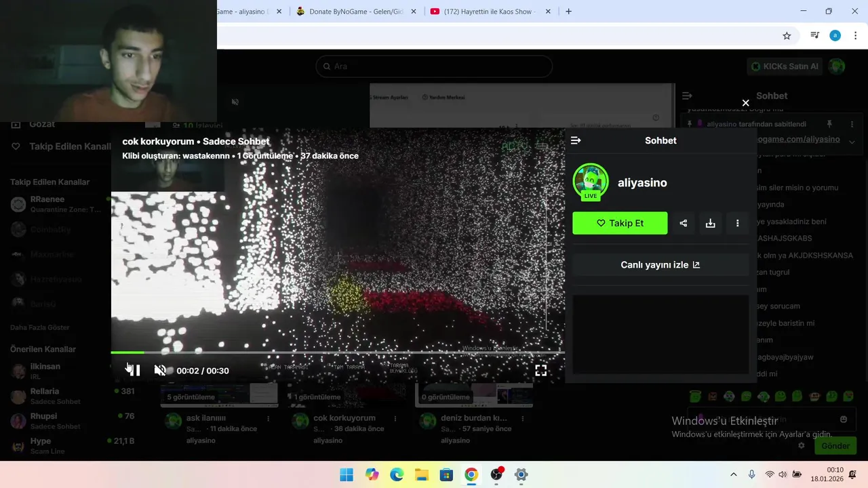Select the pinned bynogame link text in chat
This screenshot has height=488, width=868.
(797, 140)
